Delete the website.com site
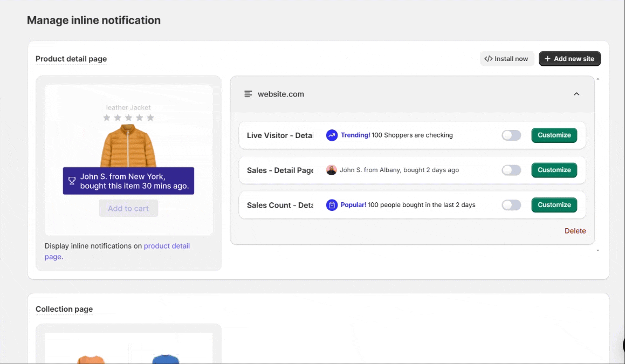 (x=575, y=231)
